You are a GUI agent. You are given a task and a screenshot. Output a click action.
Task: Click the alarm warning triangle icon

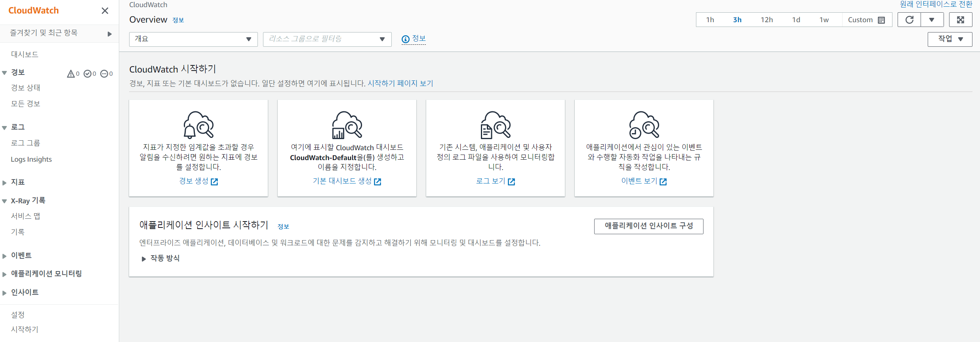(x=71, y=74)
